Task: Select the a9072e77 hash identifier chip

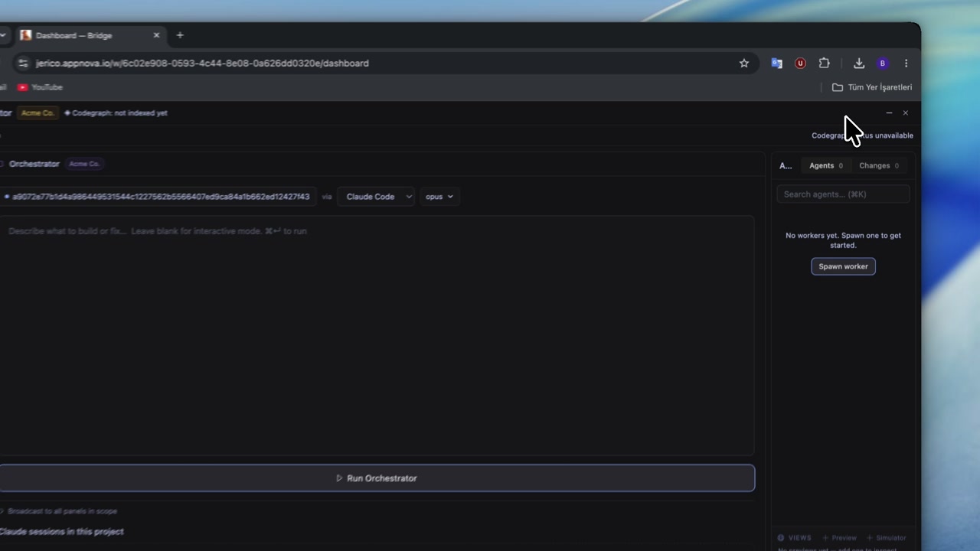Action: pyautogui.click(x=157, y=197)
